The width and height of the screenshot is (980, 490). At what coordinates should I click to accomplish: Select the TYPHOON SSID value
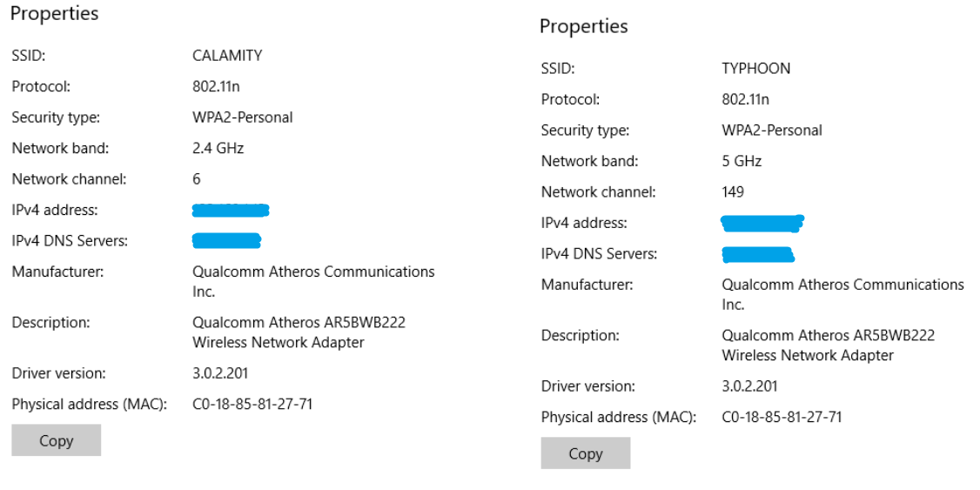point(755,69)
